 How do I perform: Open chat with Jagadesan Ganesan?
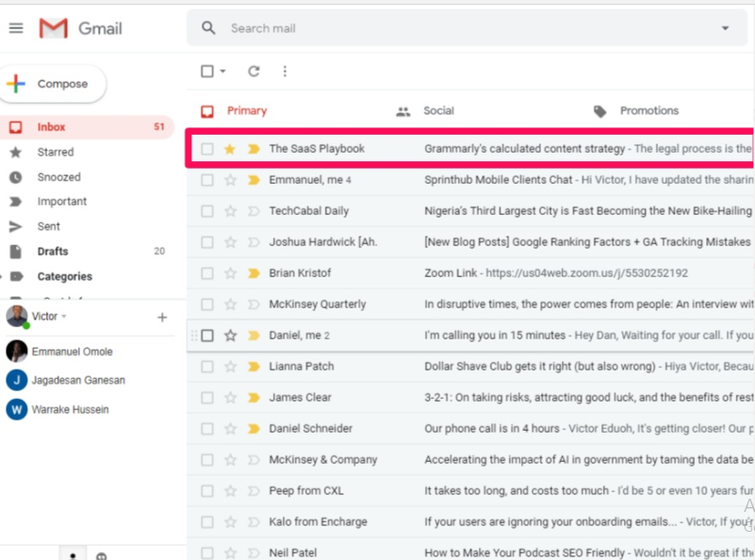[x=78, y=380]
